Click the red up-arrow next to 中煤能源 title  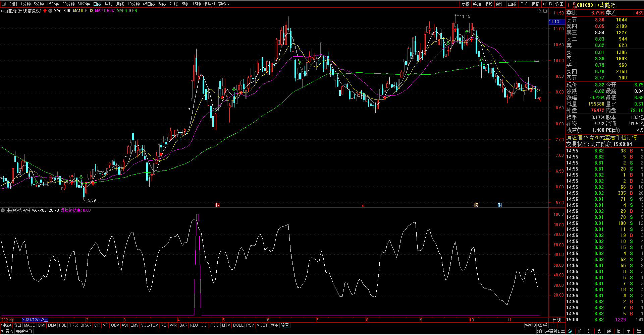point(45,11)
